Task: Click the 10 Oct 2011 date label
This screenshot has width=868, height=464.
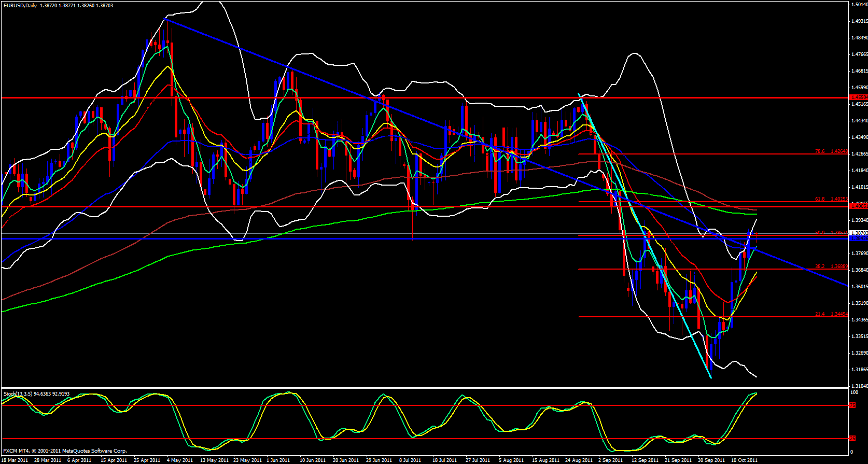Action: pos(744,460)
